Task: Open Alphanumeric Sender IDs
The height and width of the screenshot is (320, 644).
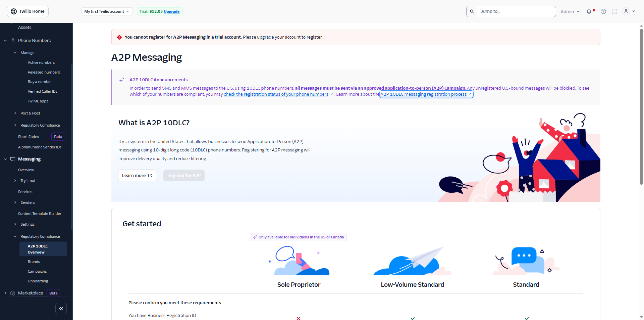Action: point(40,147)
